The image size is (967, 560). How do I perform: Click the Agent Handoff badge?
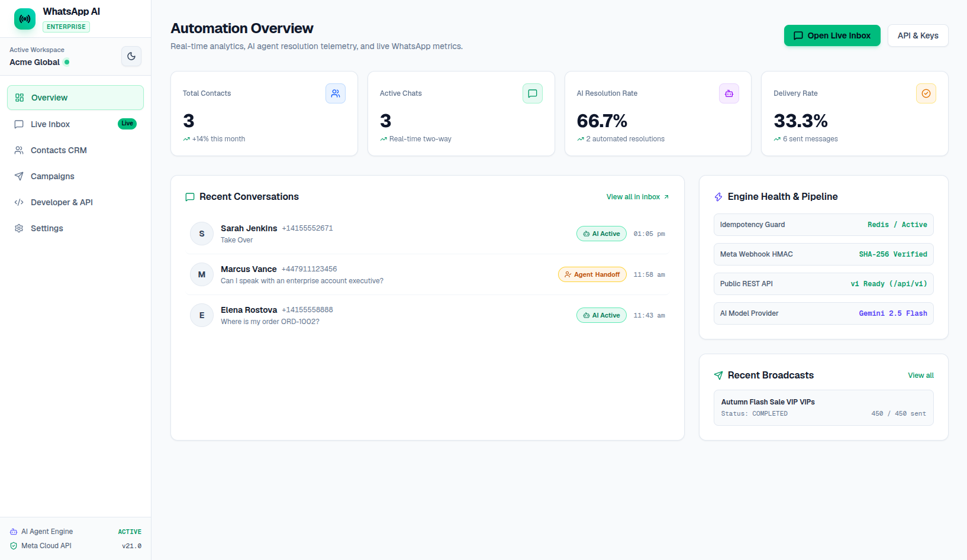pyautogui.click(x=592, y=274)
